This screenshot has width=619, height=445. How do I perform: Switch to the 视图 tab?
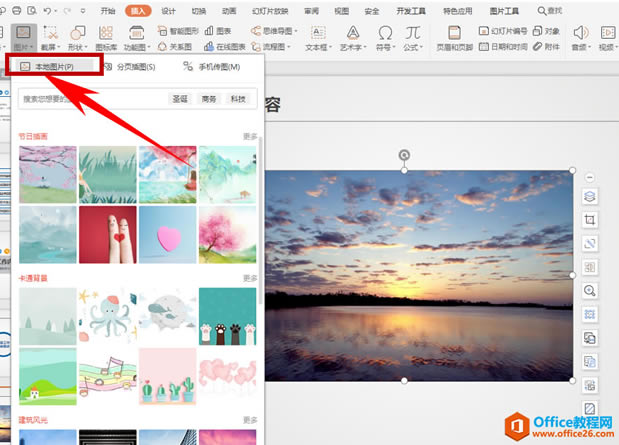click(x=341, y=11)
